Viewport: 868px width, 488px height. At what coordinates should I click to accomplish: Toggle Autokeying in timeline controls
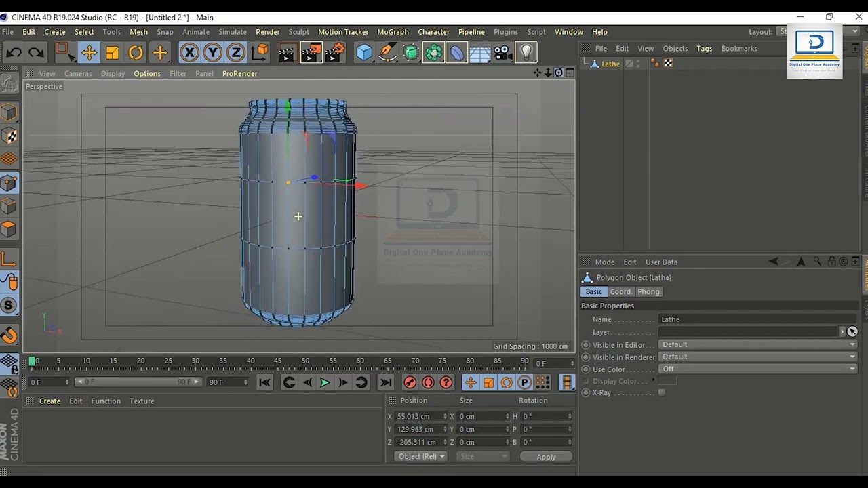[428, 383]
